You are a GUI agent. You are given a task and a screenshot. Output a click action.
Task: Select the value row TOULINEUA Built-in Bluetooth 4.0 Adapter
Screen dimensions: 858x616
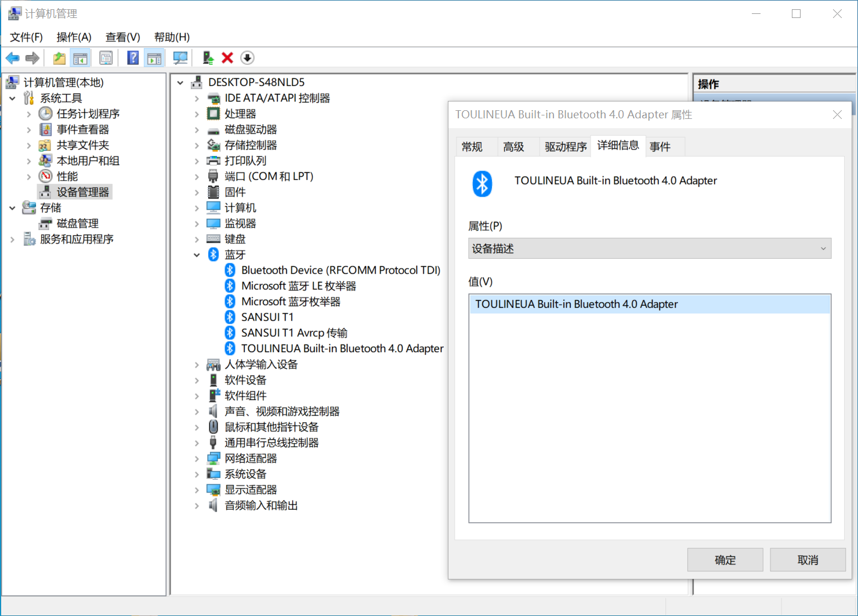[650, 304]
